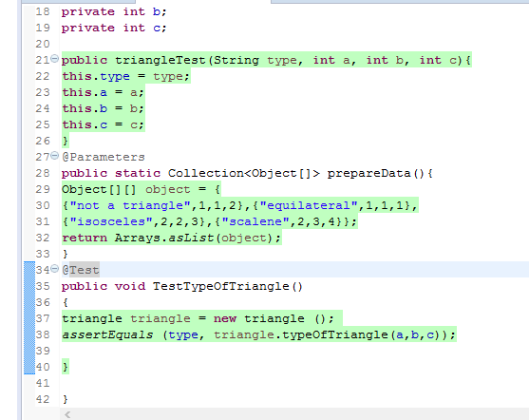This screenshot has width=529, height=420.
Task: Click the "not a triangle" string literal
Action: [130, 205]
